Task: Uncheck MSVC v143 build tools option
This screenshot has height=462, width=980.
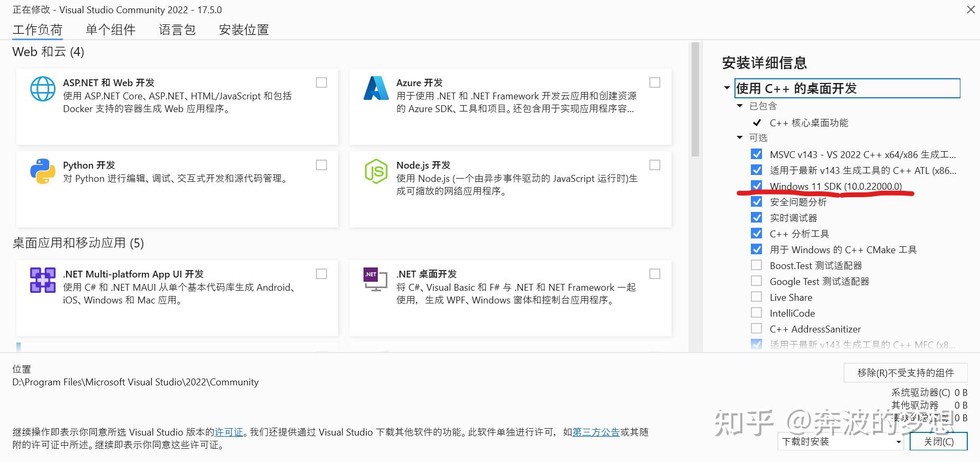Action: [757, 154]
